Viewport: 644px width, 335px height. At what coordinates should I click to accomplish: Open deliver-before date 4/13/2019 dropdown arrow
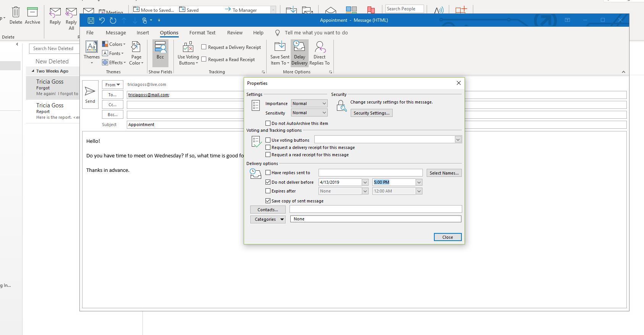click(x=365, y=182)
